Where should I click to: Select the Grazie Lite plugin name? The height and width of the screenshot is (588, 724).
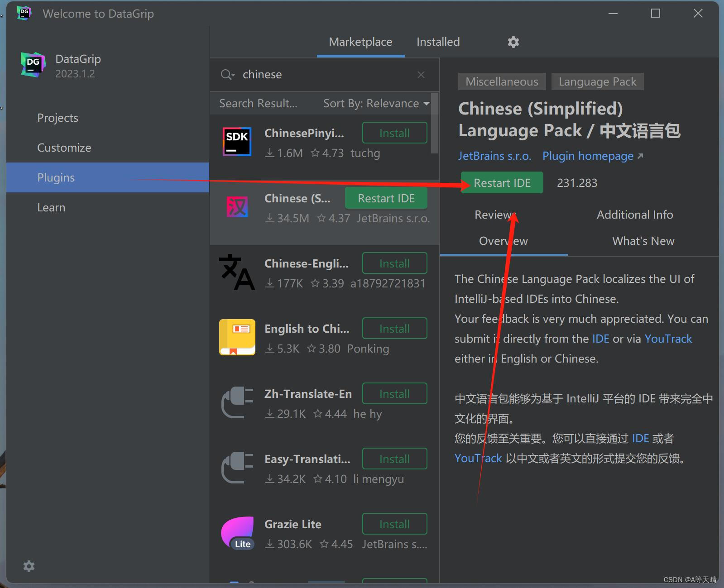tap(293, 524)
